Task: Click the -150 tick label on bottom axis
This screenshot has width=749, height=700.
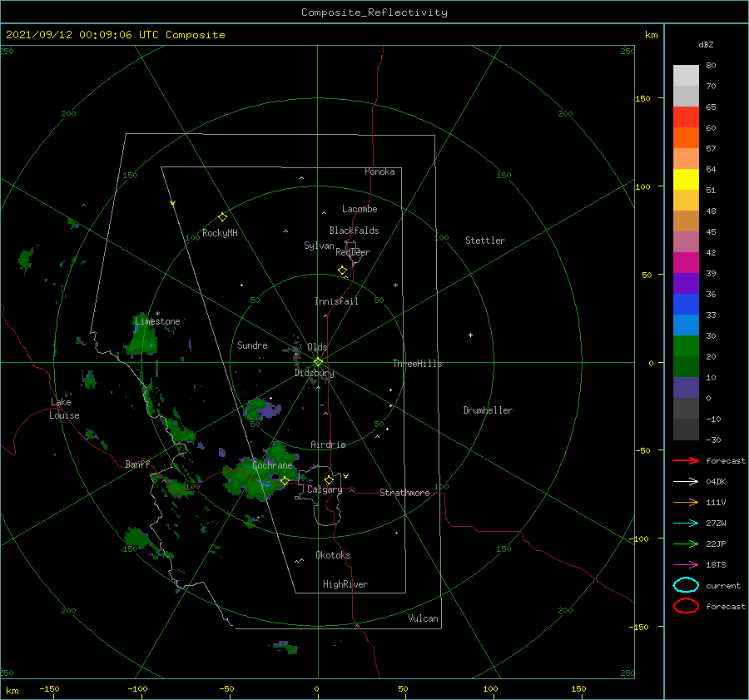Action: click(49, 688)
